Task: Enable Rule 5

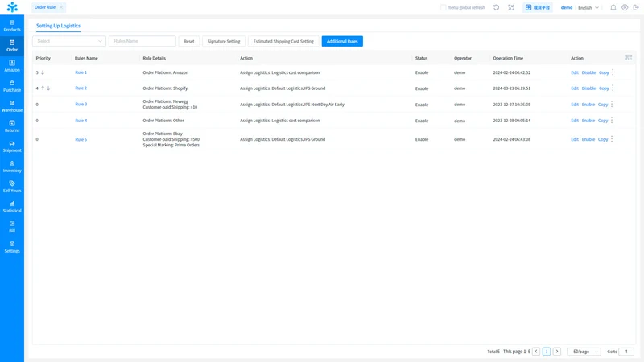Action: [x=588, y=139]
